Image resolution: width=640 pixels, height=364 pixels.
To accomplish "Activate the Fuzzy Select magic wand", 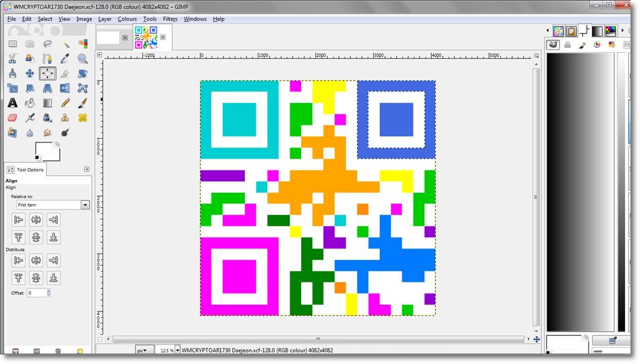I will [65, 44].
